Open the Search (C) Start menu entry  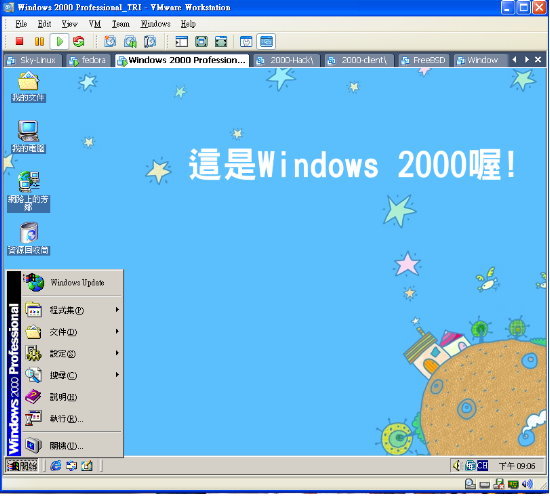73,375
